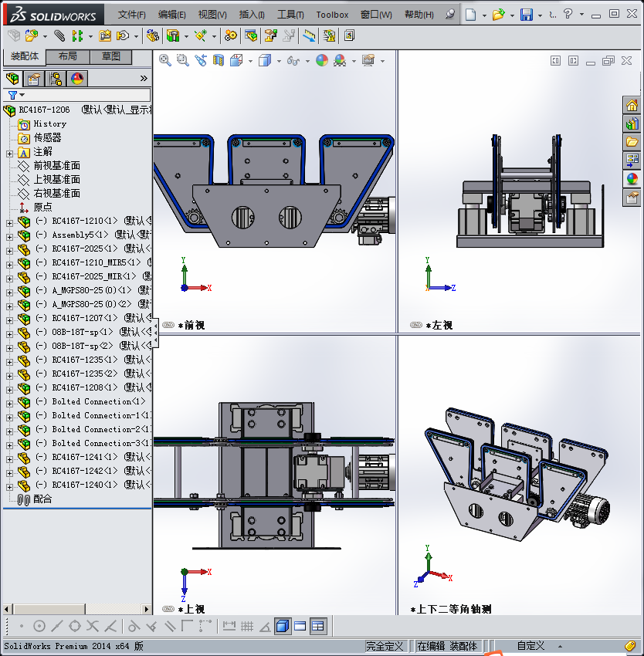Open the View Orientation icon
The height and width of the screenshot is (656, 644).
(x=236, y=61)
